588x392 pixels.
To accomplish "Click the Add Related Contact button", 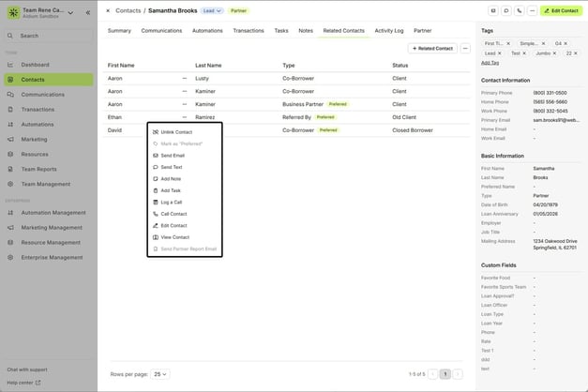I will [x=432, y=48].
